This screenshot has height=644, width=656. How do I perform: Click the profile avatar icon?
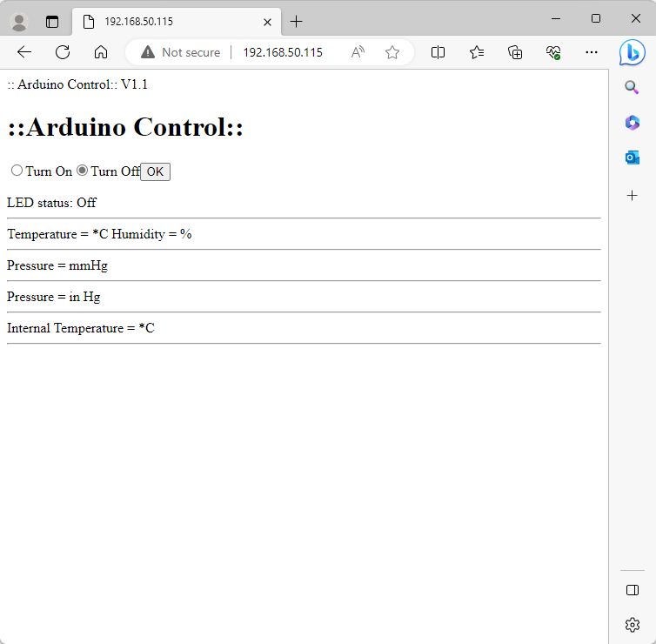(19, 22)
